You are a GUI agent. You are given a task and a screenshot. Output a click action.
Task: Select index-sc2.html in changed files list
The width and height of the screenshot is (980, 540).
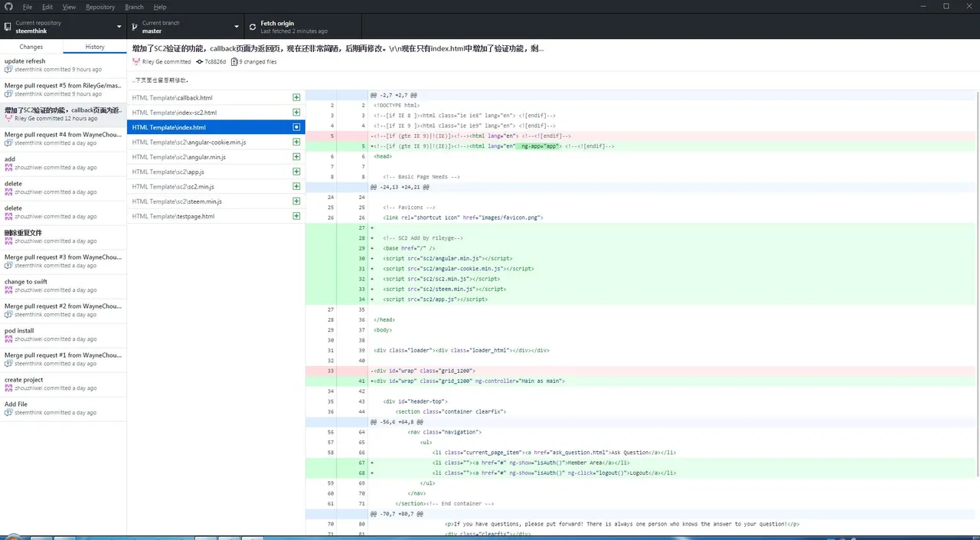coord(216,113)
